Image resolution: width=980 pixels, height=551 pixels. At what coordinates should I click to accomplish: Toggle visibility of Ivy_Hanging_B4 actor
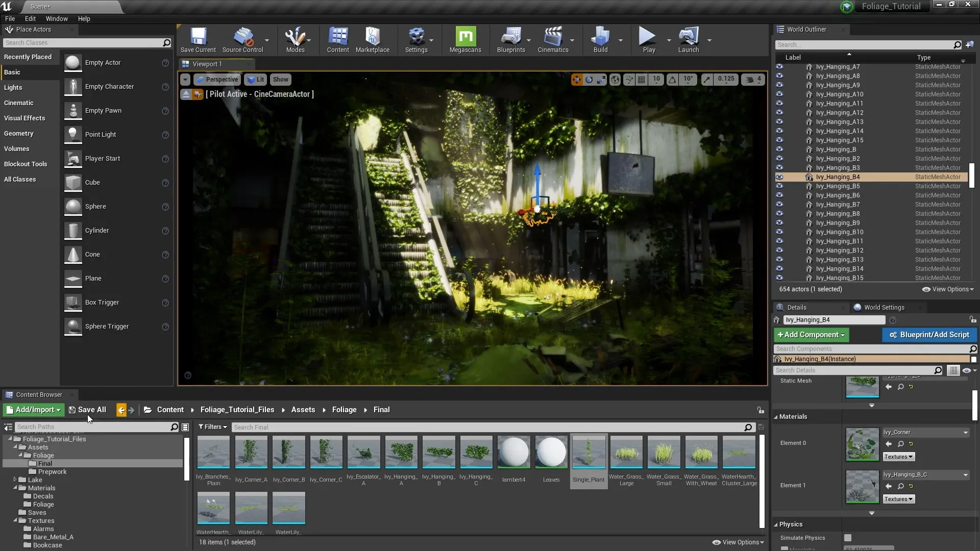pos(780,176)
